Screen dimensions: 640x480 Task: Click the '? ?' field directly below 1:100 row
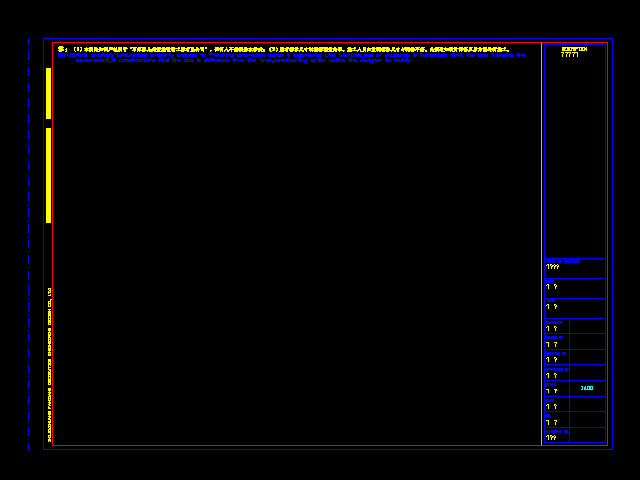pyautogui.click(x=552, y=407)
